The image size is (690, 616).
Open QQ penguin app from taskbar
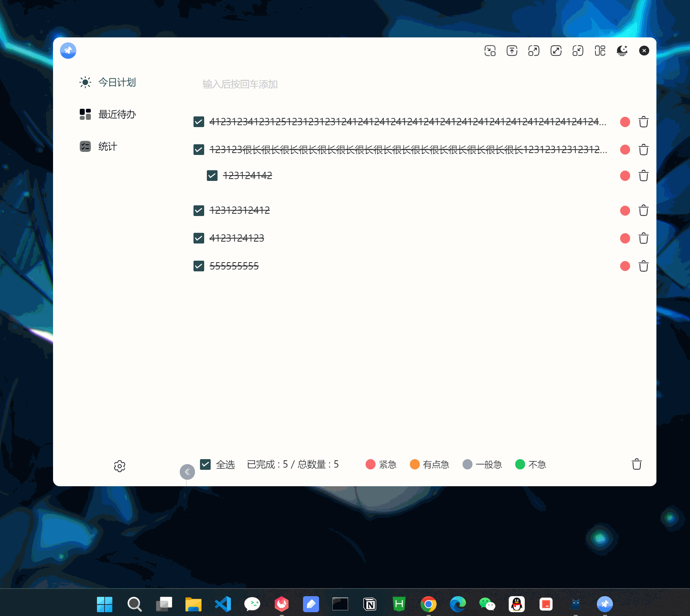(517, 604)
